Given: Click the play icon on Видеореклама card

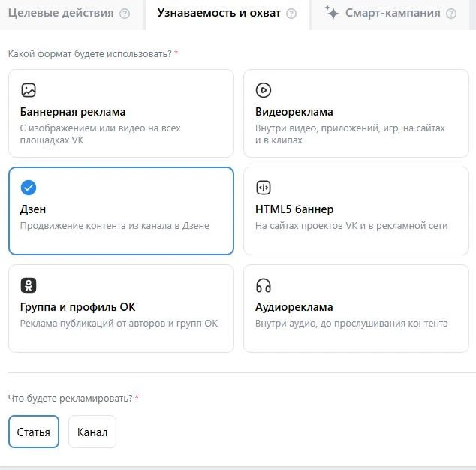Looking at the screenshot, I should tap(263, 90).
